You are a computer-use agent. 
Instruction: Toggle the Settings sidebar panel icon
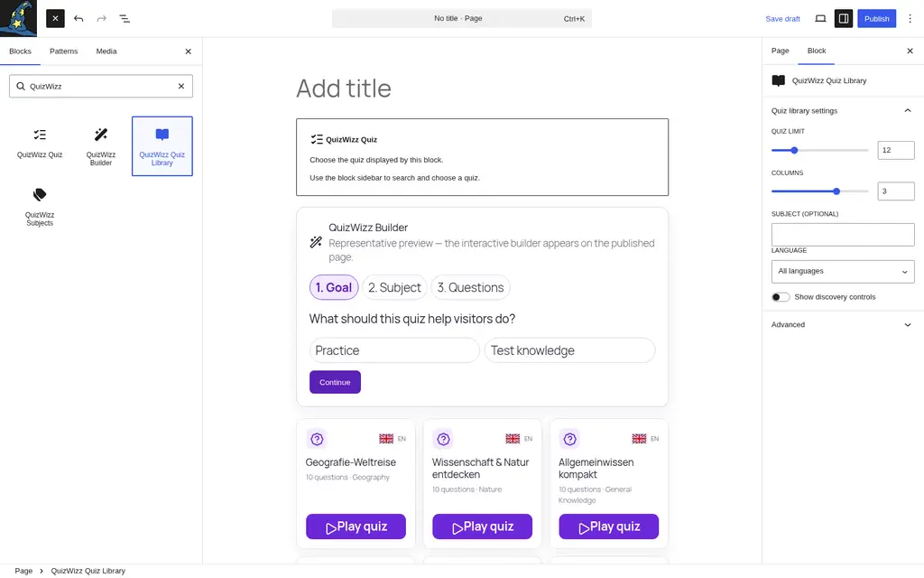click(844, 18)
